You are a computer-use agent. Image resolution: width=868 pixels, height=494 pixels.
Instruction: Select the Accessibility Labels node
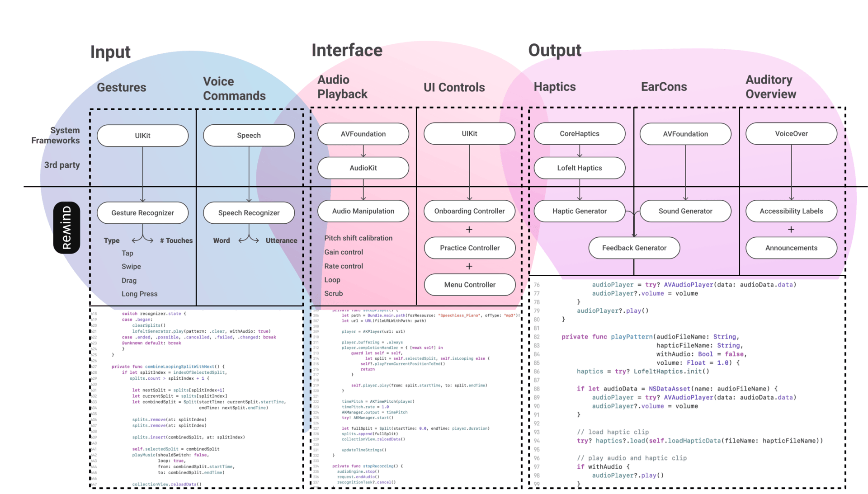[791, 211]
